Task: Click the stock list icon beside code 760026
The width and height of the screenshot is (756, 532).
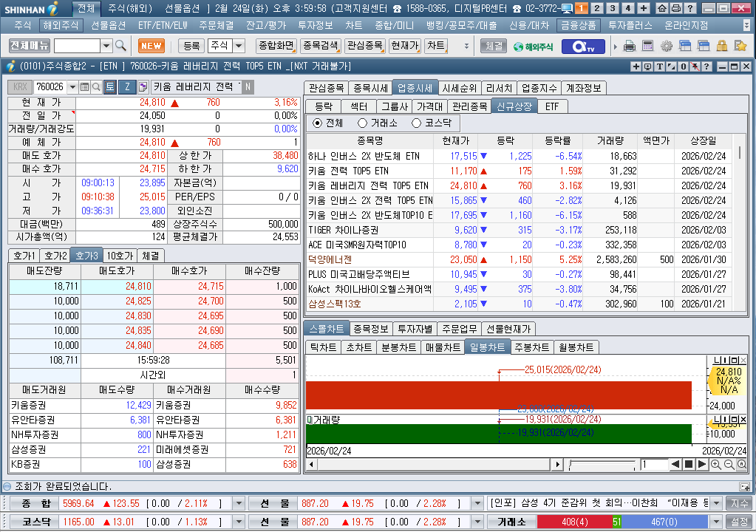Action: pos(84,86)
